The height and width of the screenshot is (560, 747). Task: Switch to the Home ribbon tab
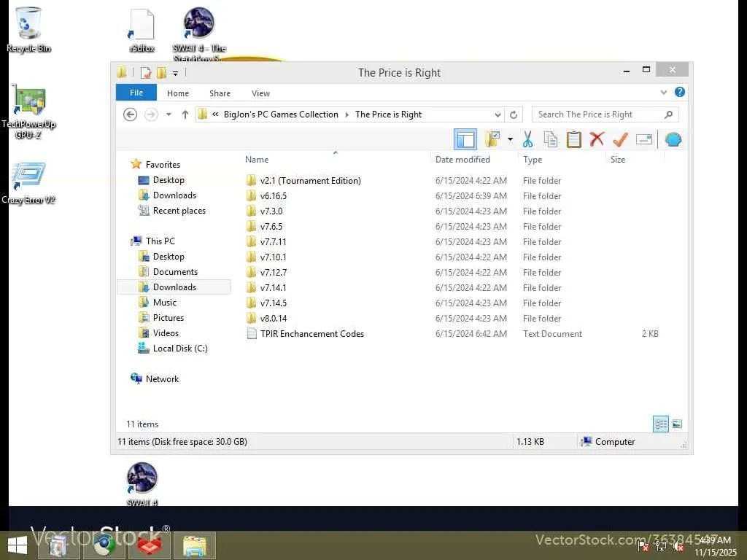click(178, 93)
